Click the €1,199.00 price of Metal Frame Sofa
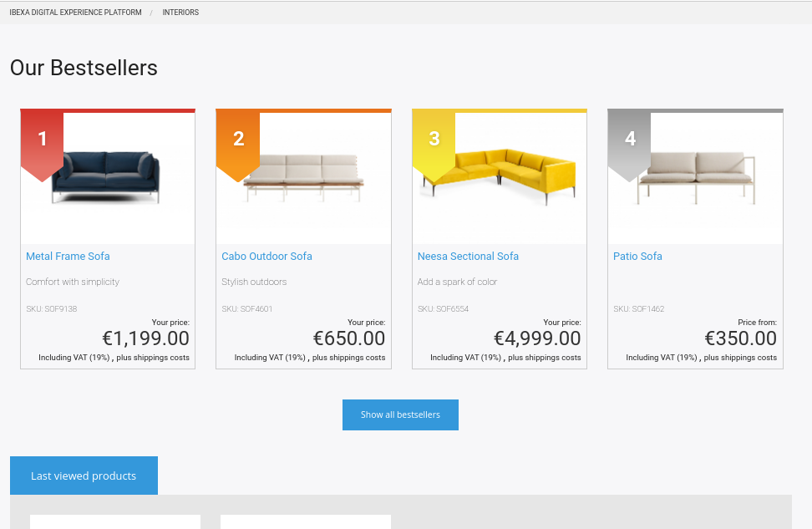 coord(146,338)
